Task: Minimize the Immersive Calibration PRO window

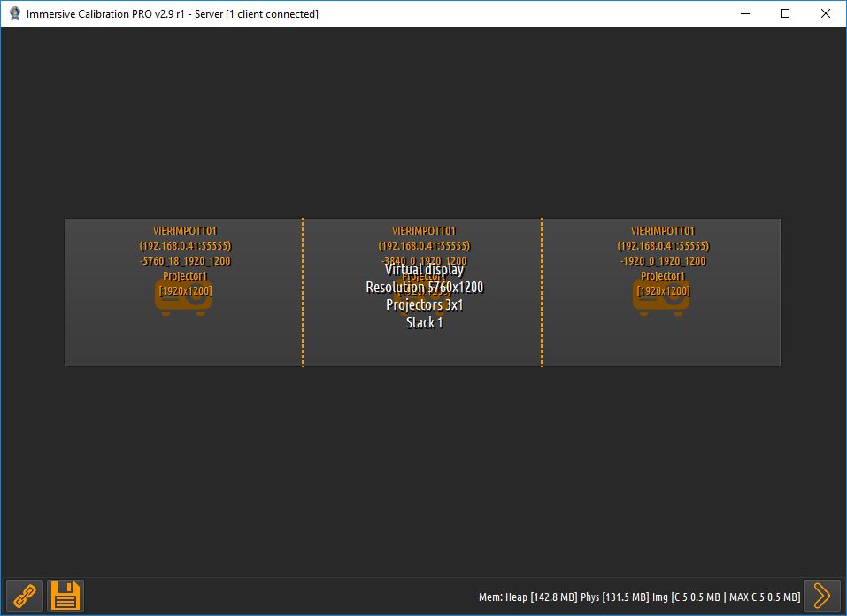Action: [x=745, y=13]
